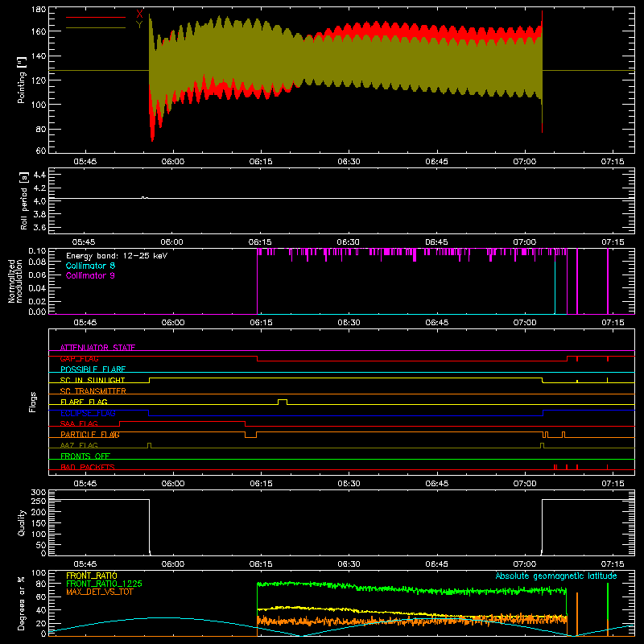Click the Normalized modulation axis title
The image size is (644, 644).
point(15,281)
